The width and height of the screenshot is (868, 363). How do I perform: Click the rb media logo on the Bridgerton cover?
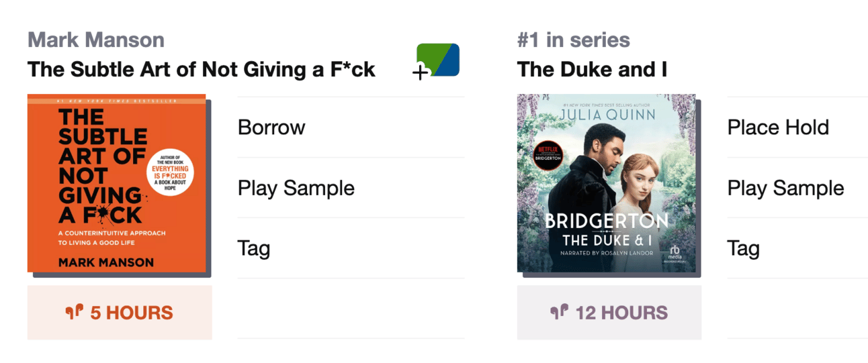pos(675,254)
